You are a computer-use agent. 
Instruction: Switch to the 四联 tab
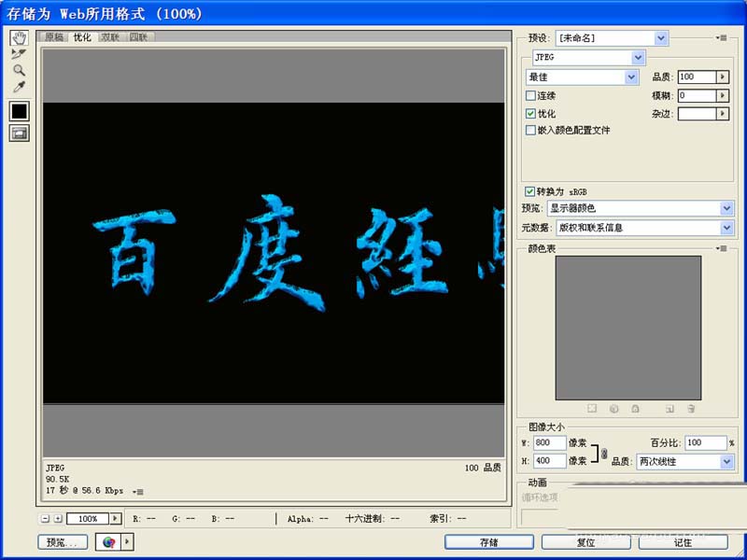click(138, 37)
